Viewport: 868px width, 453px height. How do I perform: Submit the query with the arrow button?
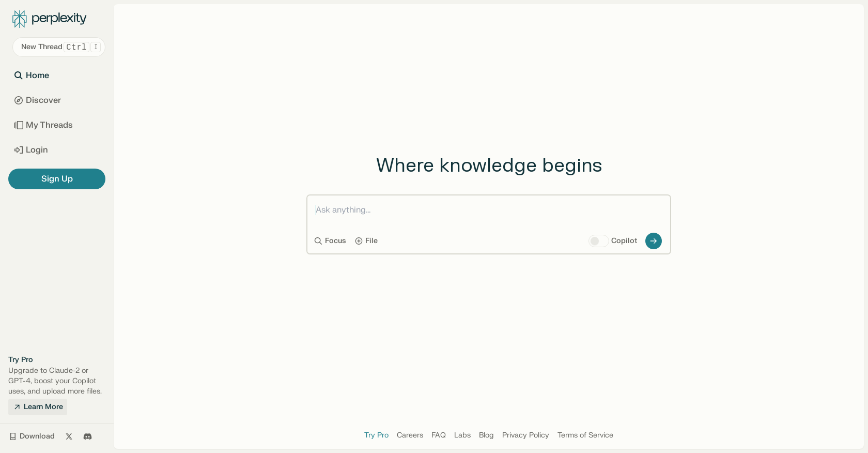(654, 241)
